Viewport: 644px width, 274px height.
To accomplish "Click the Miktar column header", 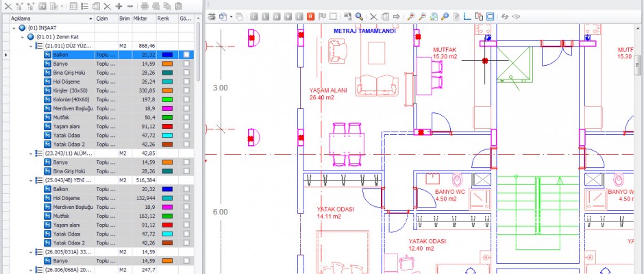I will click(x=141, y=18).
